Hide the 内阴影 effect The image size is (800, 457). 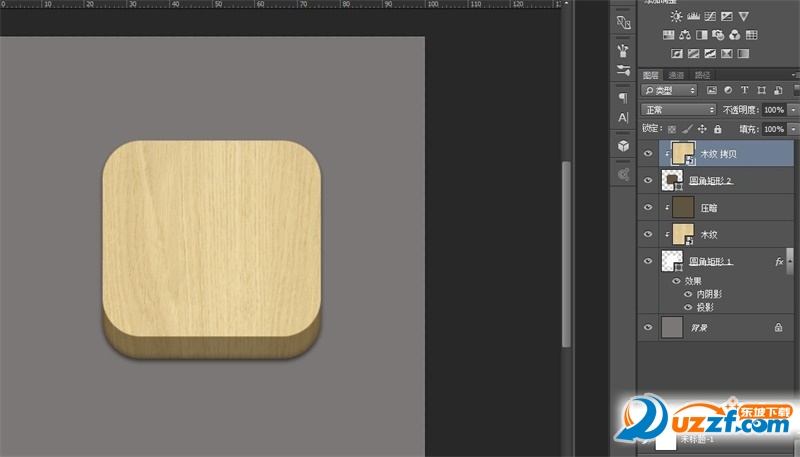687,294
